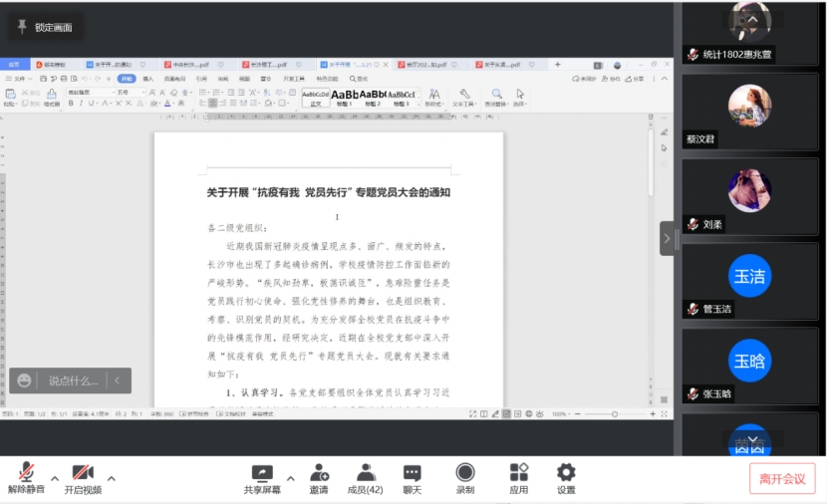Click the 共享屏幕 share screen icon
Image resolution: width=828 pixels, height=504 pixels.
262,473
